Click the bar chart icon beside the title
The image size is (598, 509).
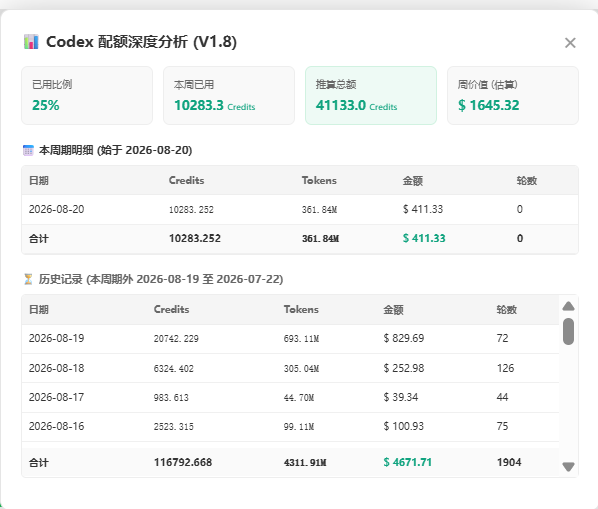(x=31, y=42)
